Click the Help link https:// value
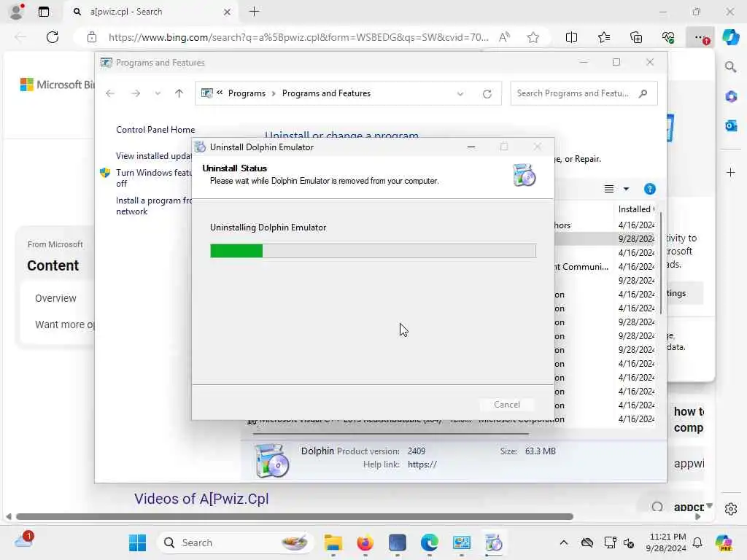The image size is (747, 560). 422,464
